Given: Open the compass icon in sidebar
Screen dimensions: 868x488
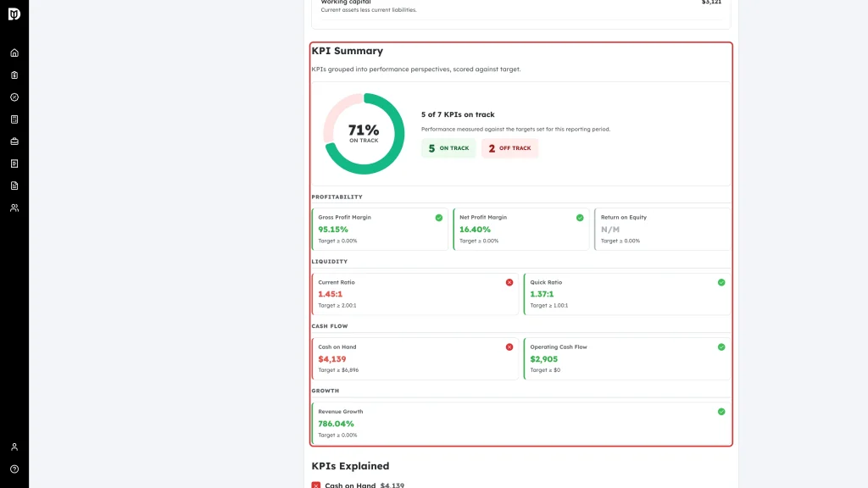Looking at the screenshot, I should point(14,97).
